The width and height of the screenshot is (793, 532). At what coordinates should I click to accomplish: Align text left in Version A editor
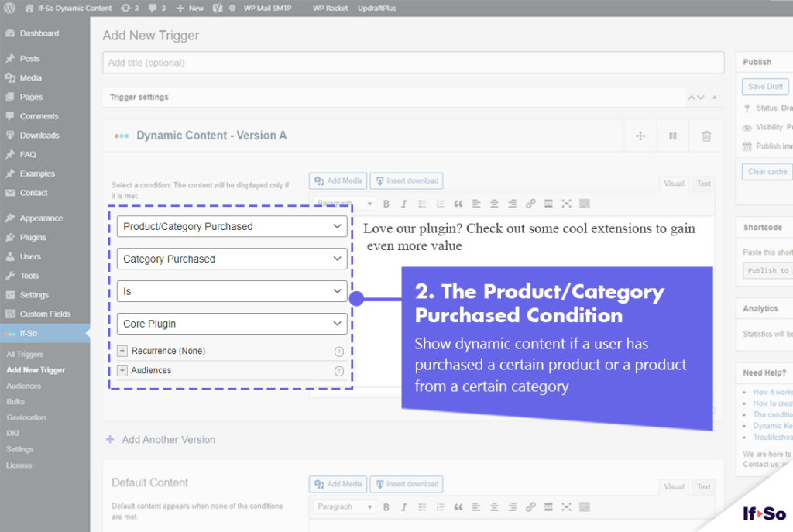pos(476,204)
